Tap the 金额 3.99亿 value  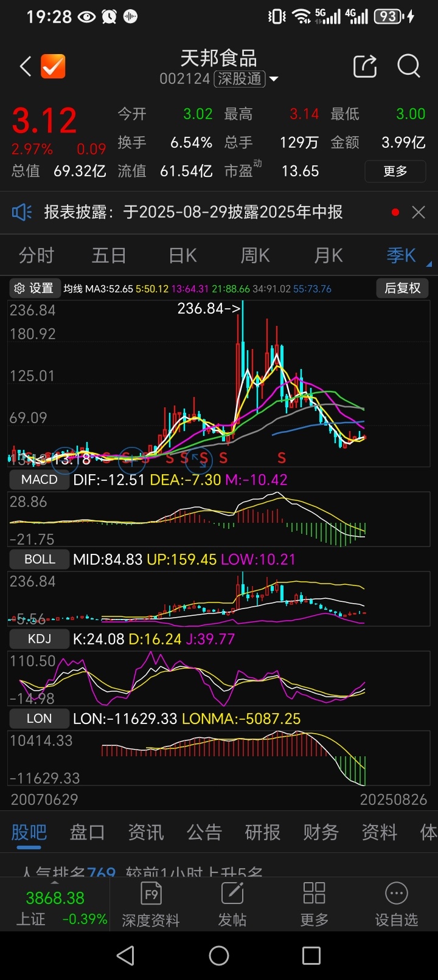[403, 143]
